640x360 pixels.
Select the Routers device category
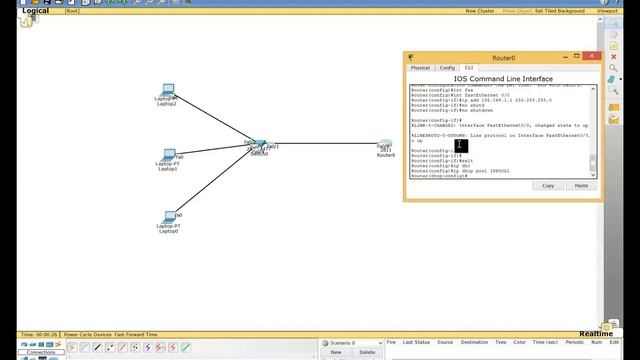[x=24, y=344]
